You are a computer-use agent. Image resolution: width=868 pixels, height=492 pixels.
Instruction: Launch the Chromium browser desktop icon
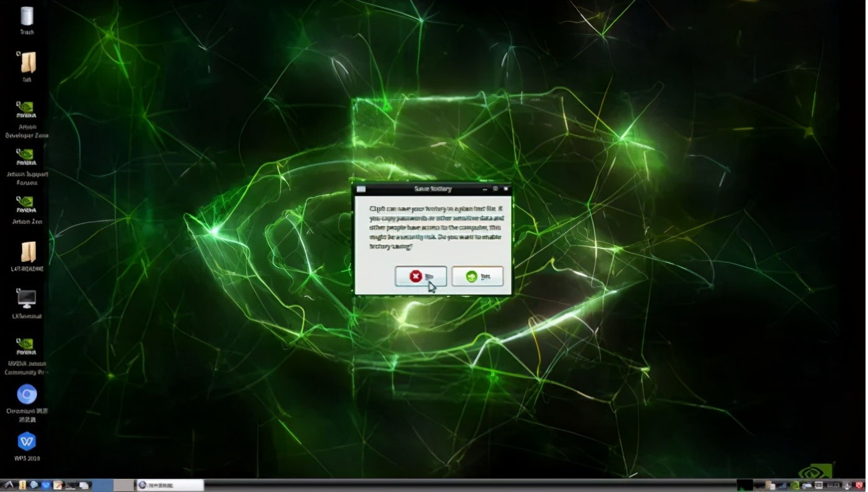pyautogui.click(x=27, y=394)
